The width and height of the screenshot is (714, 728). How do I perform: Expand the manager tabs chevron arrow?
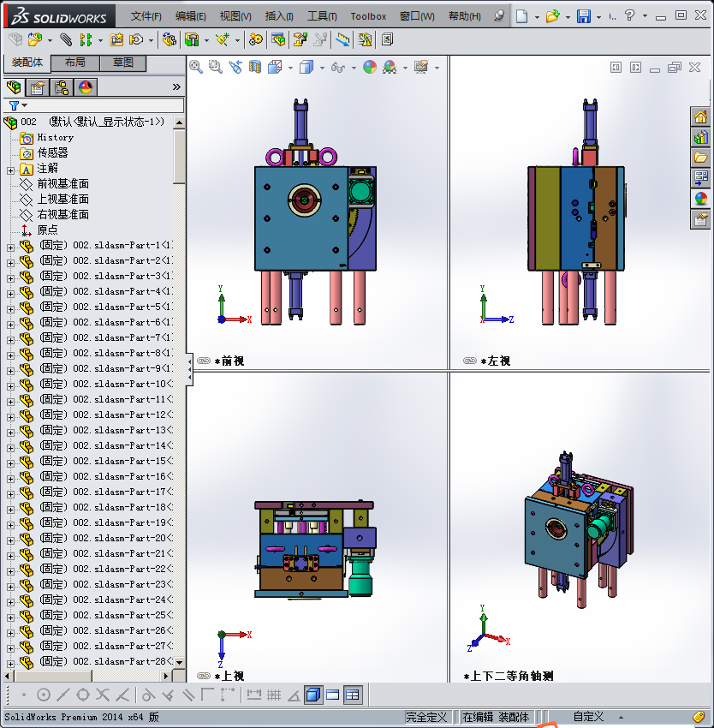176,87
